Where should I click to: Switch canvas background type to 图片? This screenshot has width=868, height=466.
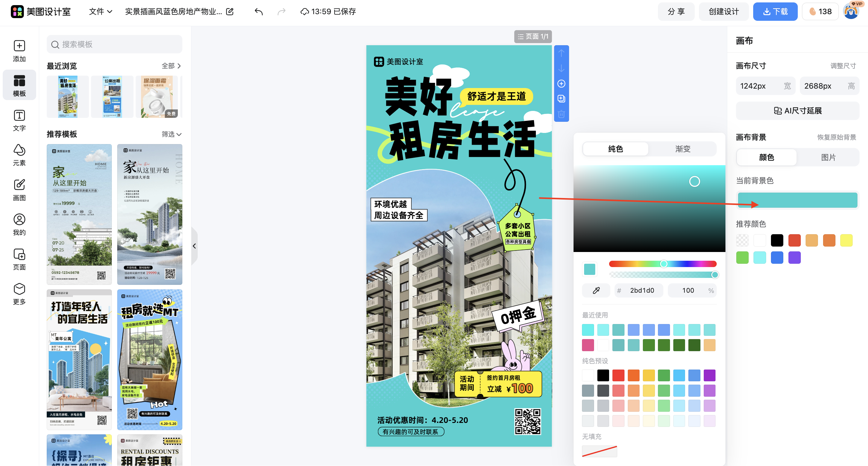829,157
